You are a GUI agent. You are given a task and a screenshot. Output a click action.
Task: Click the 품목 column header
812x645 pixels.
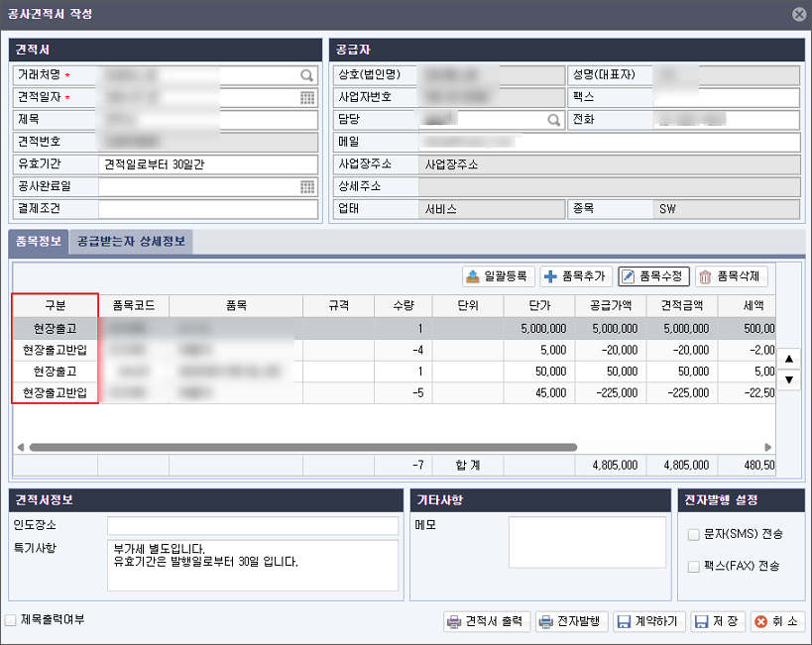coord(236,306)
